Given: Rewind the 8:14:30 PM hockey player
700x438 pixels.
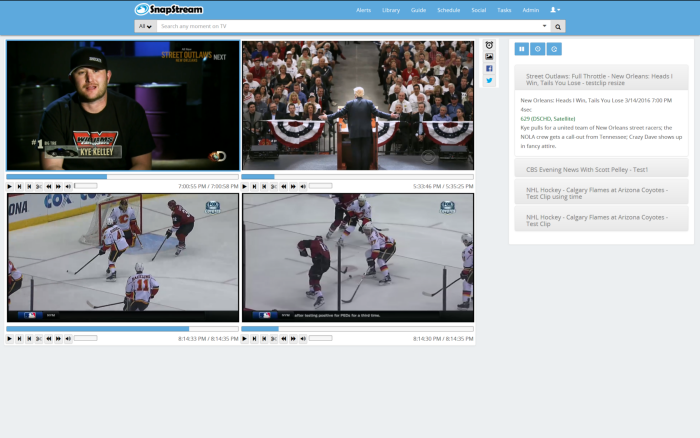Looking at the screenshot, I should click(284, 339).
